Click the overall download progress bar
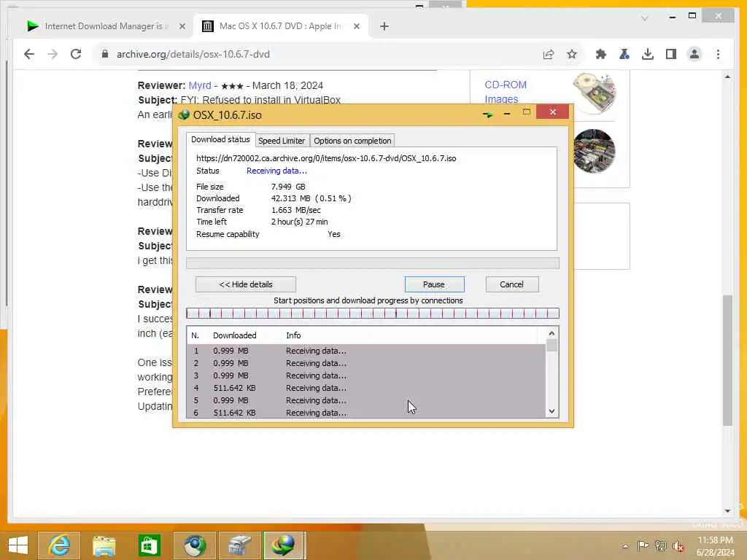 click(373, 263)
